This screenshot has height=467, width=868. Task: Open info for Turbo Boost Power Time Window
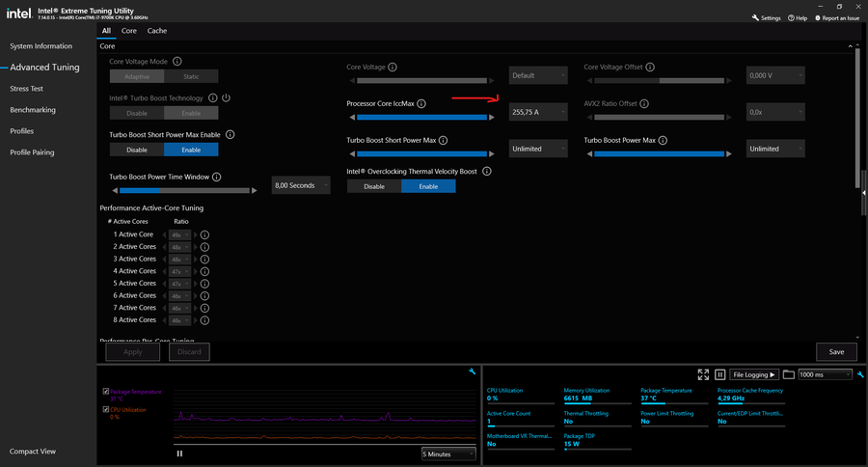click(x=216, y=178)
